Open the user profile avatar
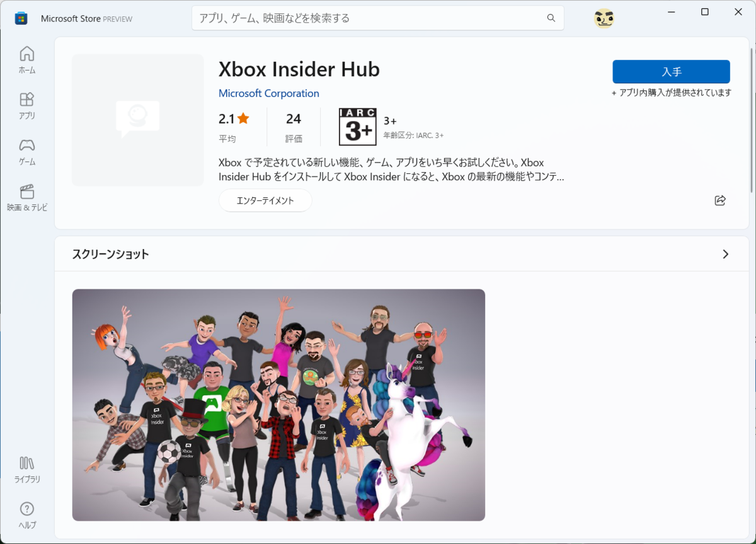 604,19
